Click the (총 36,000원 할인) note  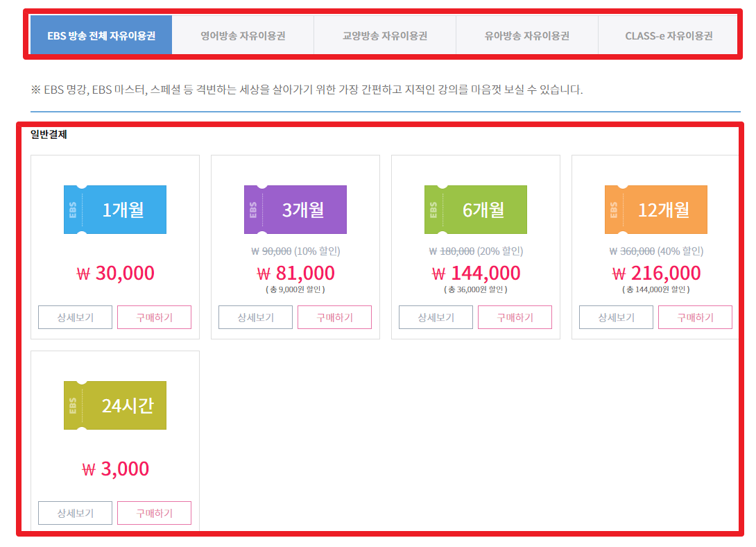click(x=476, y=289)
